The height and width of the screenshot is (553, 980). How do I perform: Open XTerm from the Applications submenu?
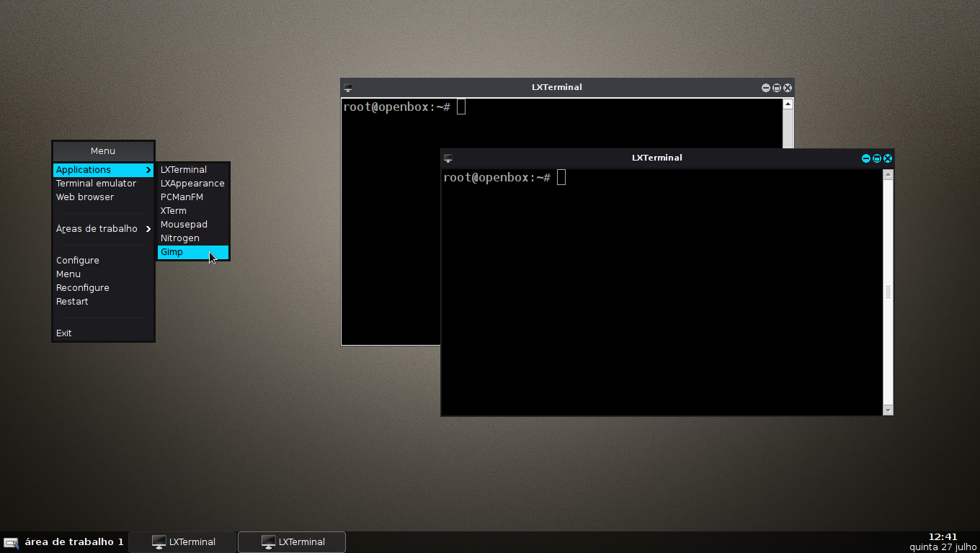(174, 210)
